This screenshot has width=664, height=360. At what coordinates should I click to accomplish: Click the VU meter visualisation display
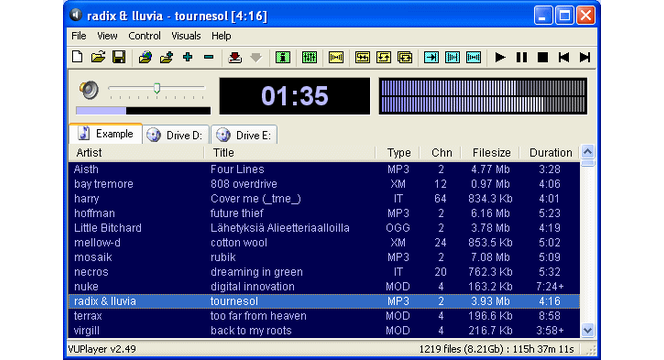[x=483, y=96]
